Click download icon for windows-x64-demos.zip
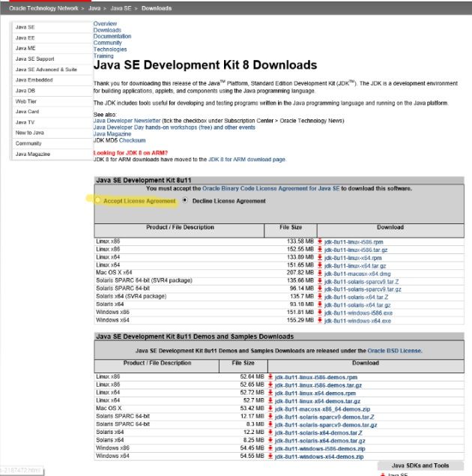The height and width of the screenshot is (476, 472). [x=270, y=456]
